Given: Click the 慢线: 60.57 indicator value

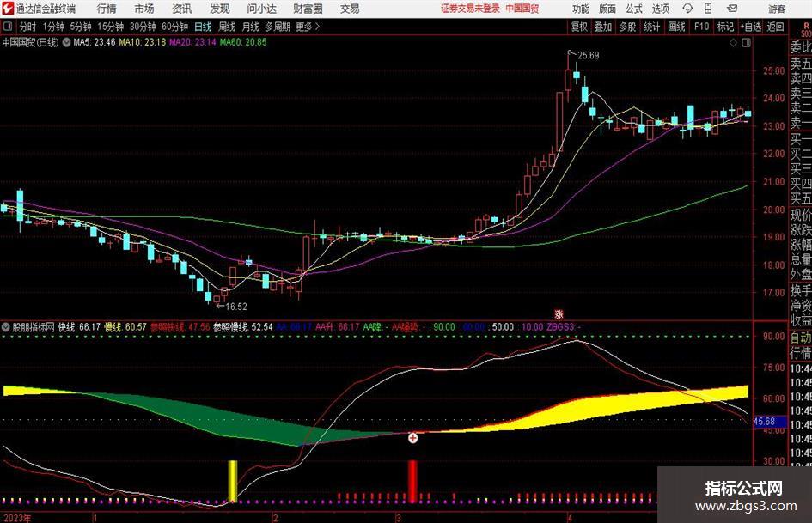Looking at the screenshot, I should (125, 327).
